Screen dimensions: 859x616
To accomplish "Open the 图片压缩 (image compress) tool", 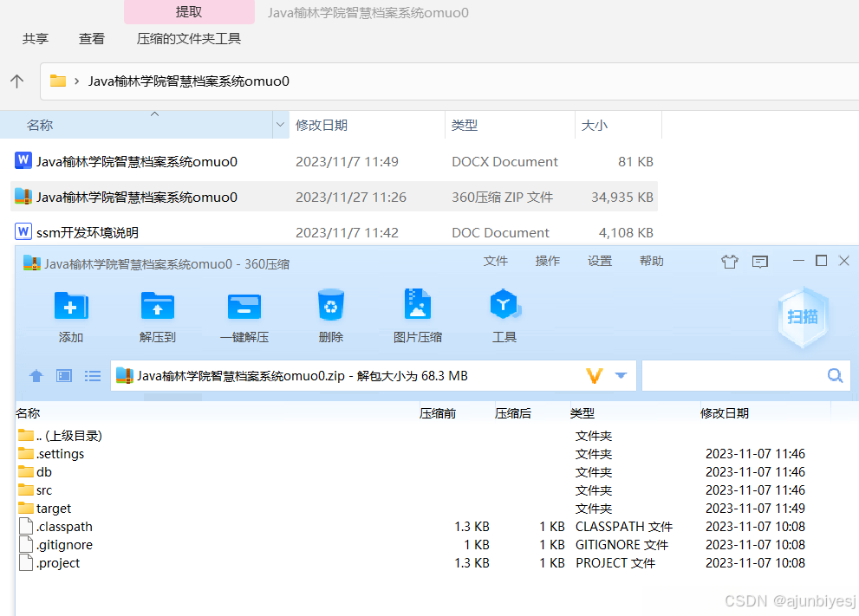I will pyautogui.click(x=418, y=304).
